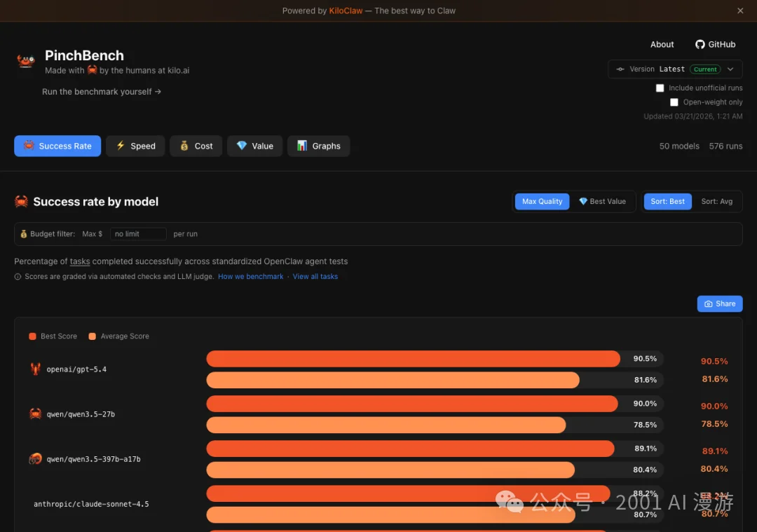Click the PinchBench crab logo icon
Viewport: 757px width, 532px height.
click(x=26, y=61)
